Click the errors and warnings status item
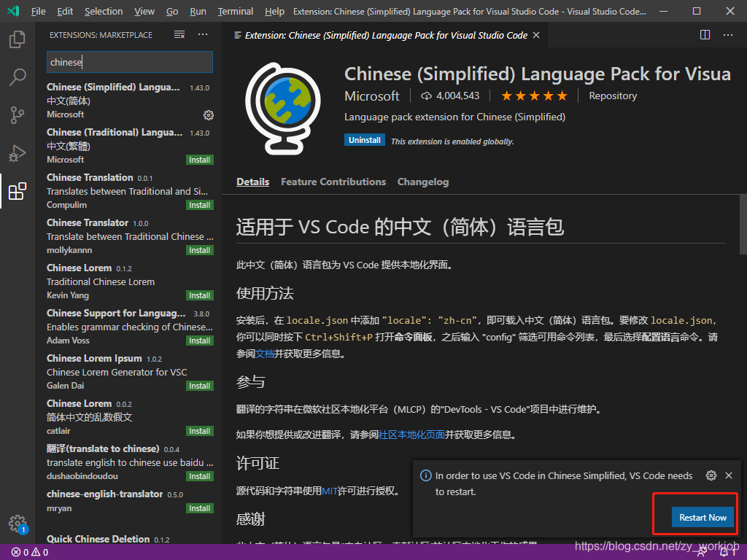Image resolution: width=747 pixels, height=560 pixels. coord(29,553)
